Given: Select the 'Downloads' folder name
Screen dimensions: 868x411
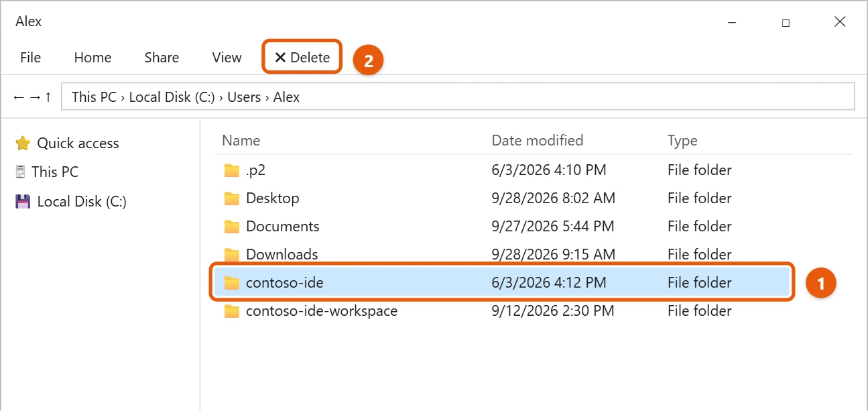Looking at the screenshot, I should (282, 255).
